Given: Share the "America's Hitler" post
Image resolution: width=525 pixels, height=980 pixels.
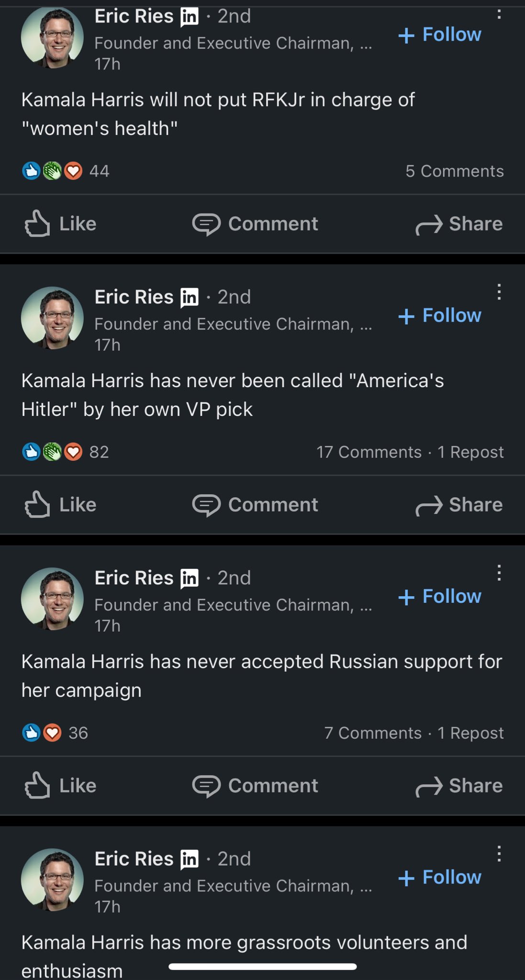Looking at the screenshot, I should coord(459,505).
